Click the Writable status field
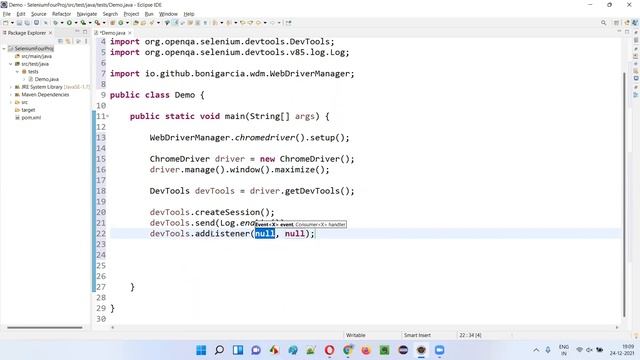 coord(356,335)
